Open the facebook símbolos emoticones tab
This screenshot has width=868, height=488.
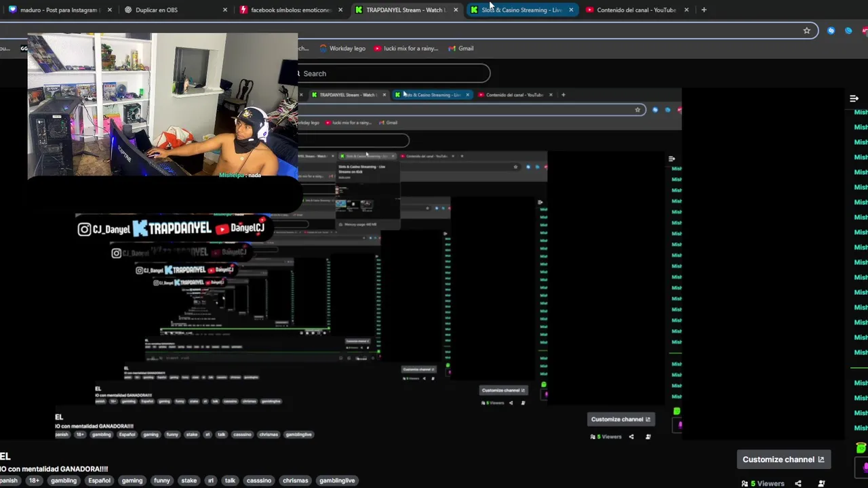click(290, 10)
